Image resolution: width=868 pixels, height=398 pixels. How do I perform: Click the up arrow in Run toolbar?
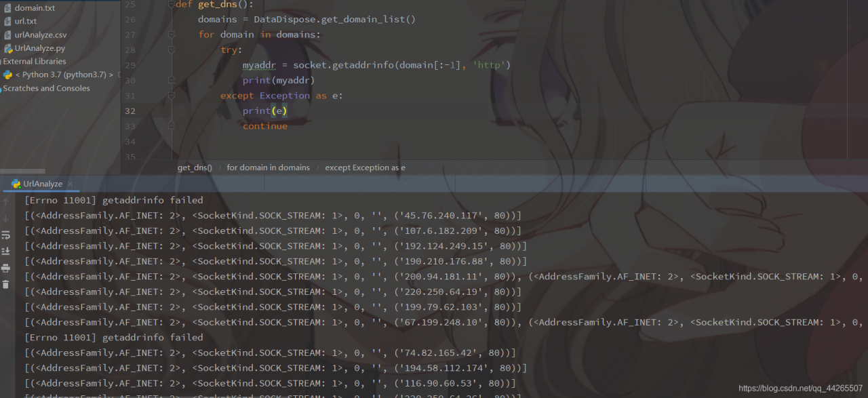click(6, 202)
